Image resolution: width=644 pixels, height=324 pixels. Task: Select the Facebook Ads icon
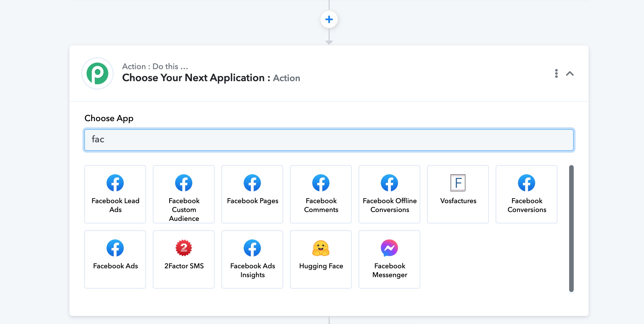(115, 248)
